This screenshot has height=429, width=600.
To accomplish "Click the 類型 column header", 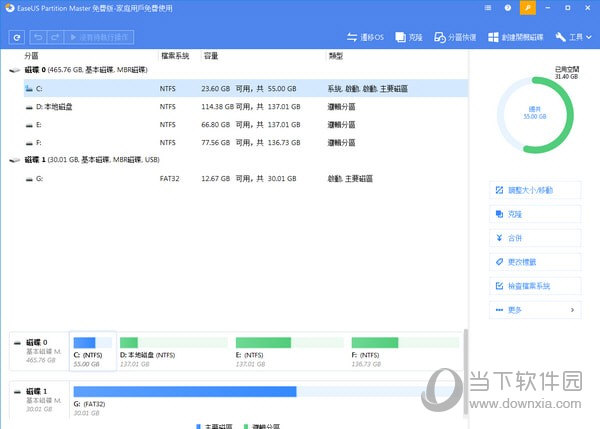I will coord(335,56).
